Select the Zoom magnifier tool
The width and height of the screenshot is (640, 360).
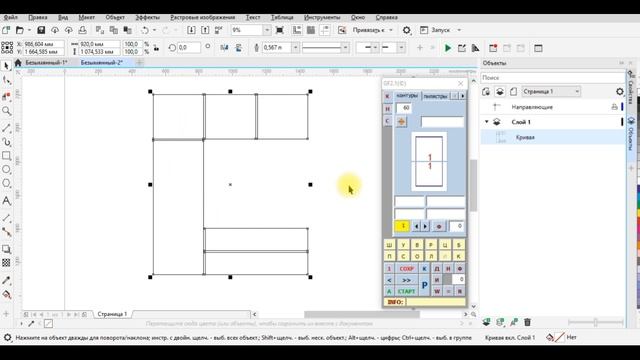(x=6, y=111)
